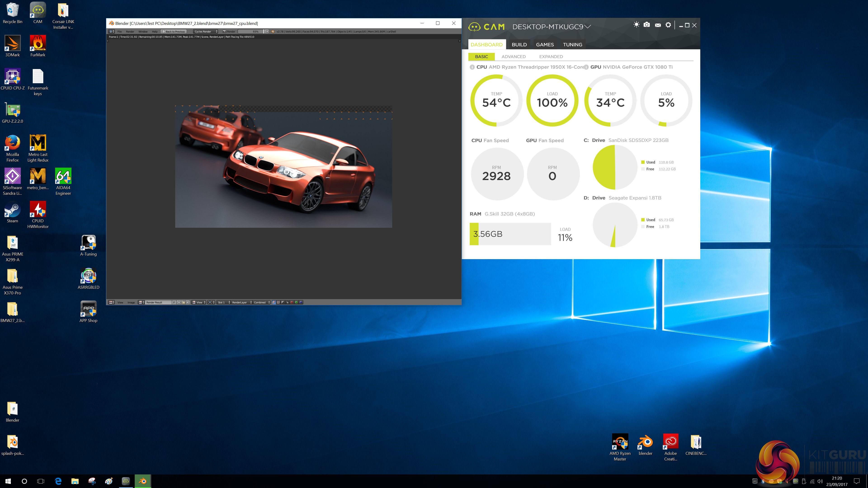Expand the Slot 1 dropdown
This screenshot has height=488, width=868.
coord(224,303)
